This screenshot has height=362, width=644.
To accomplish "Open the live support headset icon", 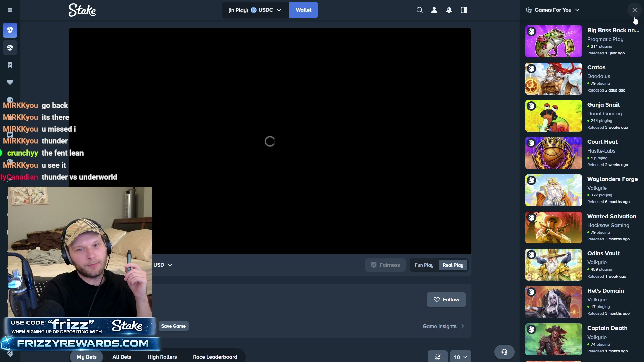I will (504, 352).
